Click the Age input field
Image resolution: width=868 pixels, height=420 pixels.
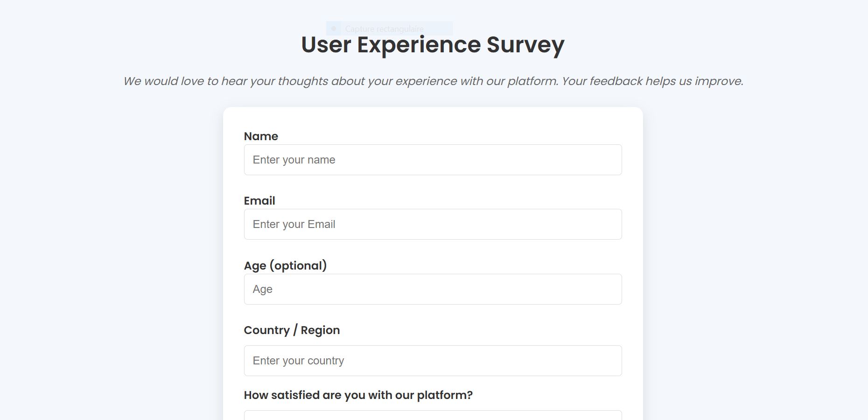pos(432,289)
